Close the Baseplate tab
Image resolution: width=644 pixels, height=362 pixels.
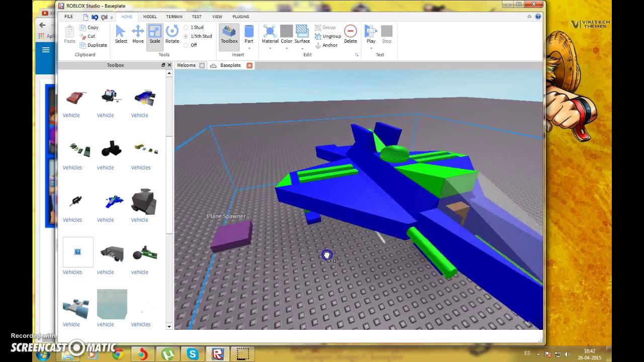pos(249,65)
